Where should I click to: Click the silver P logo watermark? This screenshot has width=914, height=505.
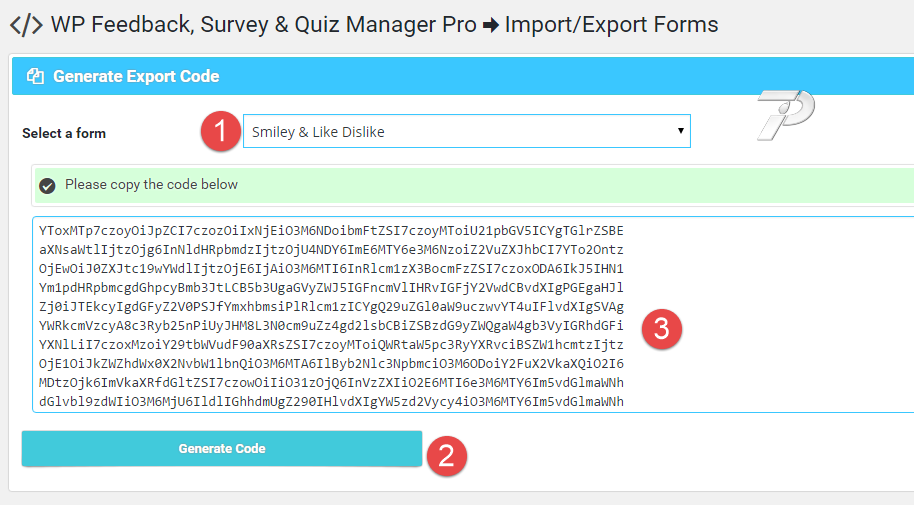pos(785,115)
